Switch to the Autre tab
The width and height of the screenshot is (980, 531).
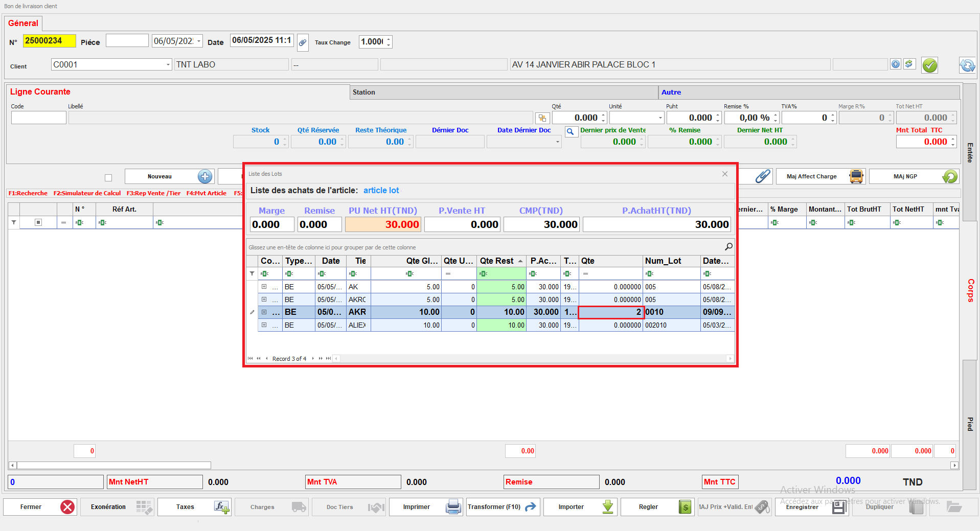[671, 93]
